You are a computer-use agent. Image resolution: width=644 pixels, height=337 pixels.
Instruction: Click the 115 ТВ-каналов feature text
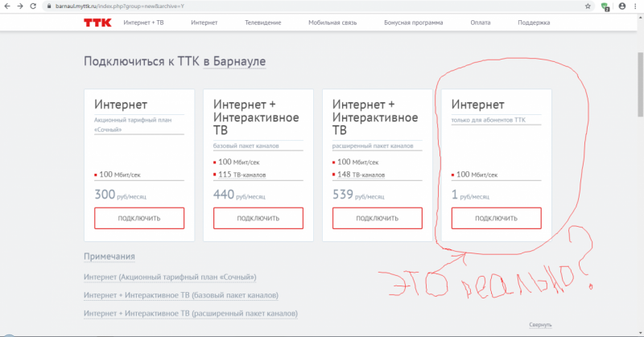pyautogui.click(x=242, y=175)
